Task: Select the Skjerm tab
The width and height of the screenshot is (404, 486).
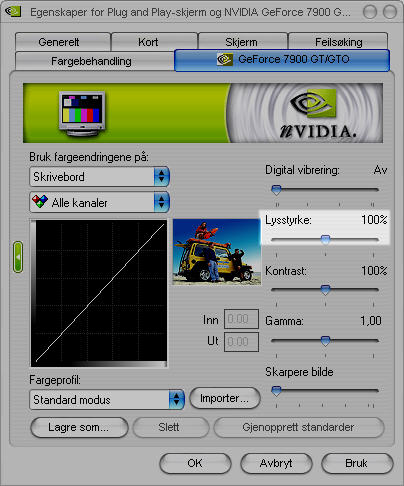Action: coord(242,42)
